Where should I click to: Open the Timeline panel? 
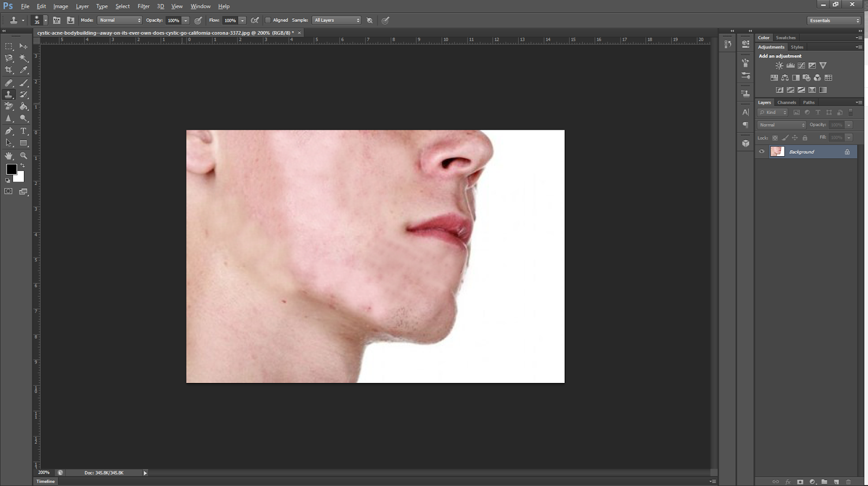pyautogui.click(x=46, y=481)
